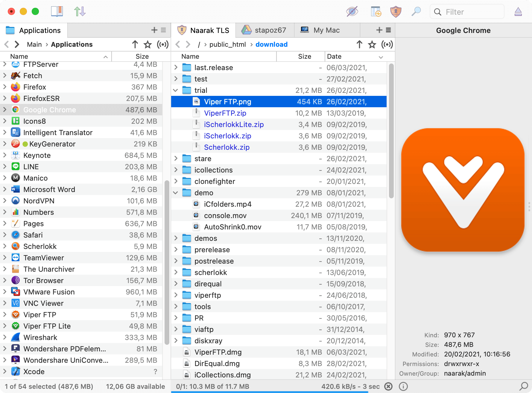Open the bookmarks book icon in toolbar
Screen dimensions: 532x393
coord(57,12)
